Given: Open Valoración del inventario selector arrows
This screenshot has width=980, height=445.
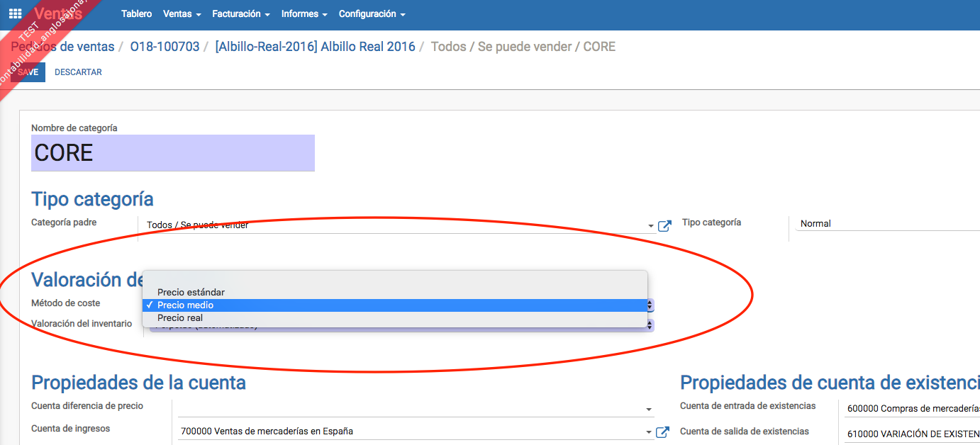Looking at the screenshot, I should [x=650, y=325].
